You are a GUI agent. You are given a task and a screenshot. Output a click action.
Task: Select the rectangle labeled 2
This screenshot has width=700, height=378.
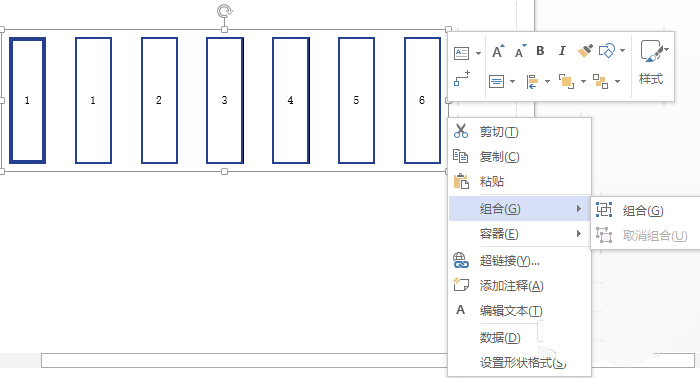click(159, 100)
